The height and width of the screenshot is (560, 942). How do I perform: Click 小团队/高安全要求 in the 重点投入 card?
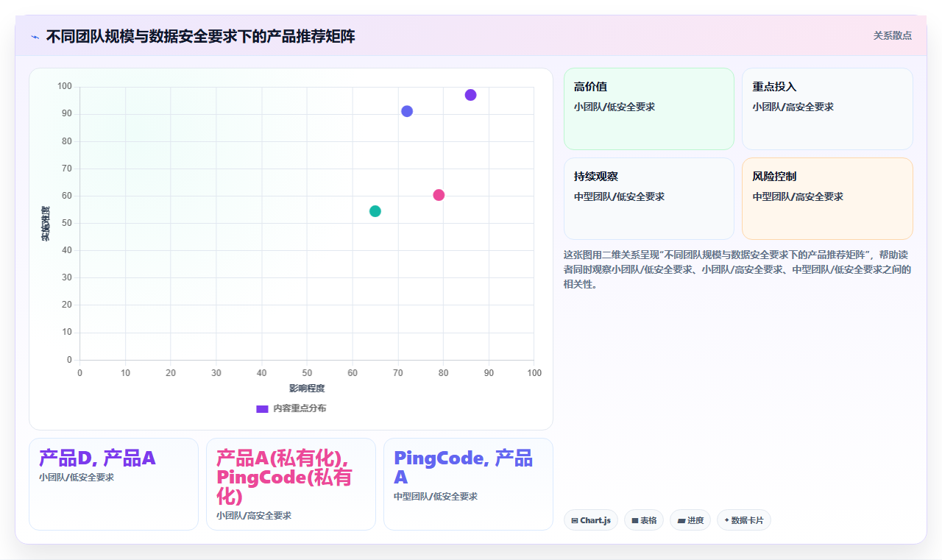(x=793, y=107)
